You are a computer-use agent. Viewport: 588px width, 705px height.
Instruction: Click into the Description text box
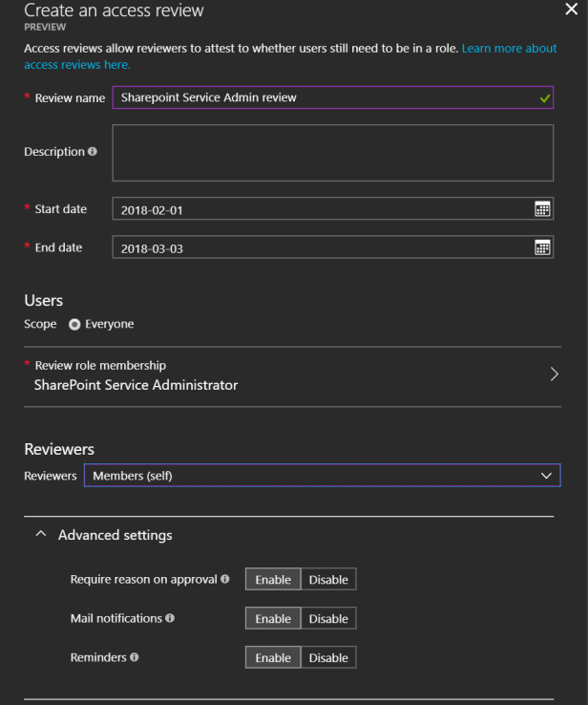(x=332, y=153)
